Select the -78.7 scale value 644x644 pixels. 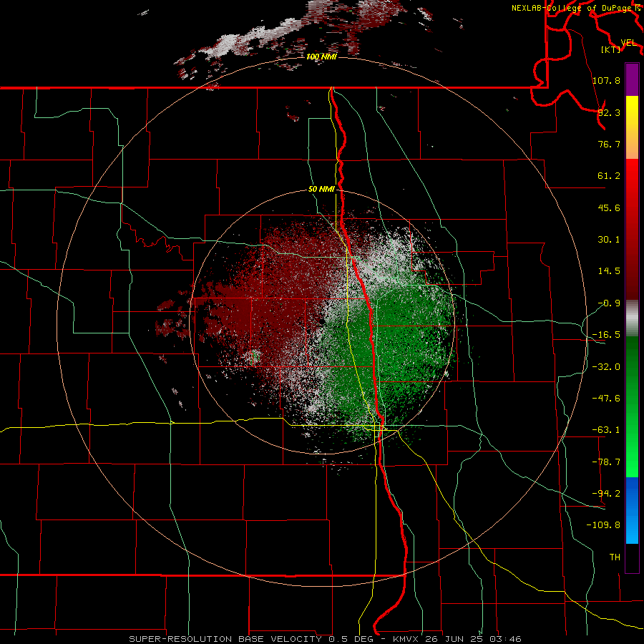[x=606, y=462]
